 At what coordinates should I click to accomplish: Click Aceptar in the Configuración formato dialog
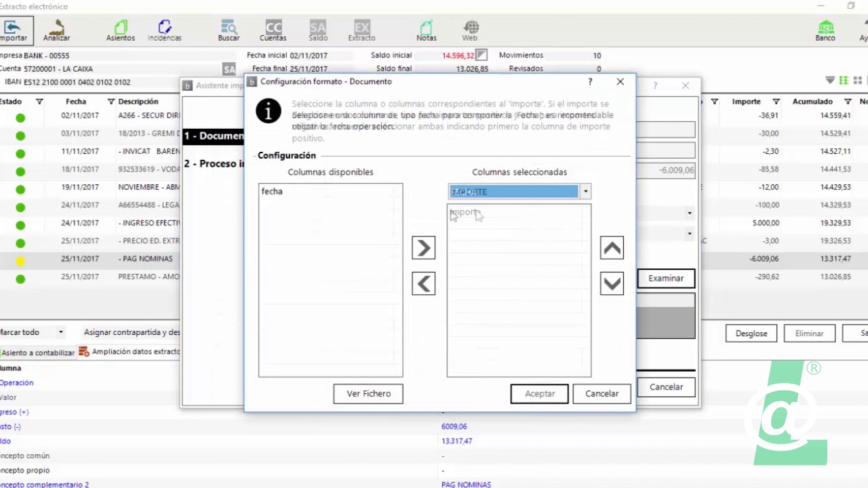[x=540, y=394]
